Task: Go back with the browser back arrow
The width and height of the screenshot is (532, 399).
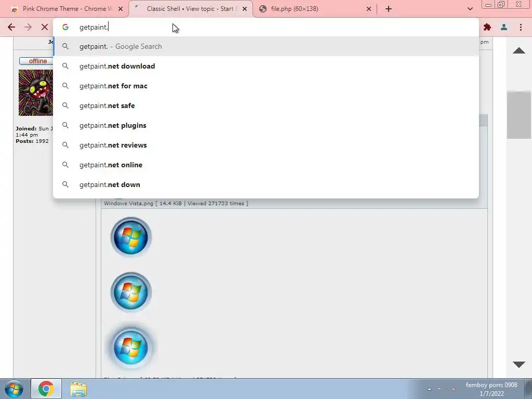Action: [x=11, y=27]
